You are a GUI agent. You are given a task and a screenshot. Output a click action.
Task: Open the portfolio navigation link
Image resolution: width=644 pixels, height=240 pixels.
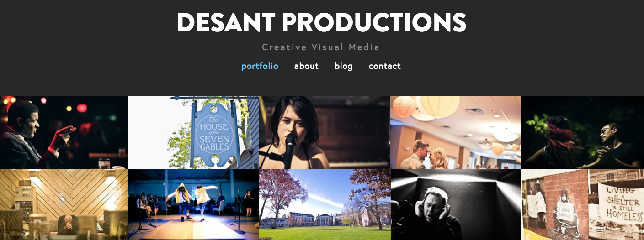[260, 66]
